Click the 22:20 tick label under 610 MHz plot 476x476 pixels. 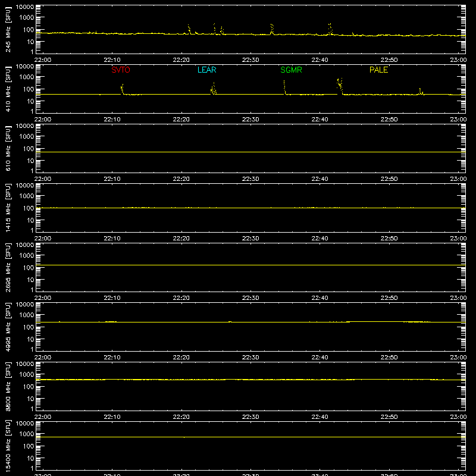(x=181, y=179)
